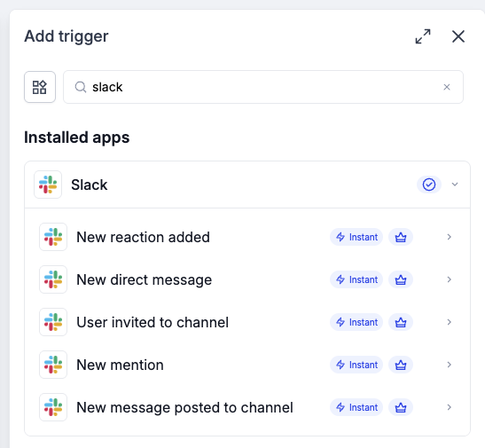
Task: Click crown badge on New mention
Action: coord(401,365)
